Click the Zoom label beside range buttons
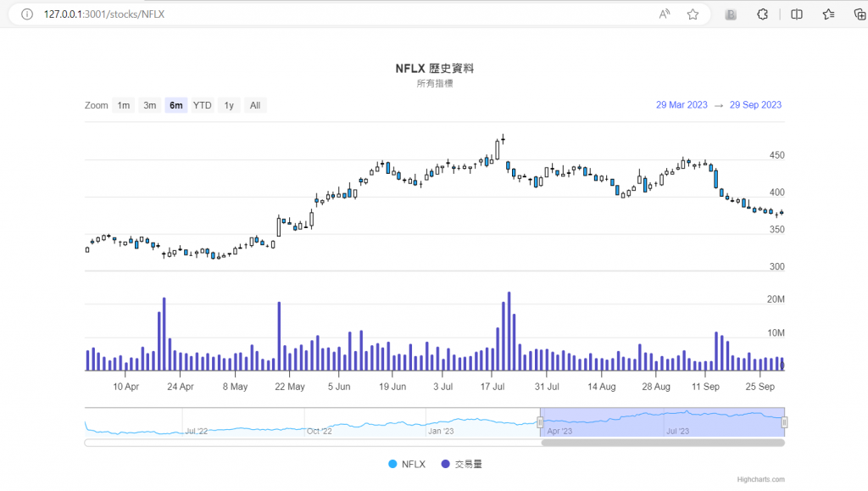This screenshot has height=491, width=868. [x=97, y=105]
